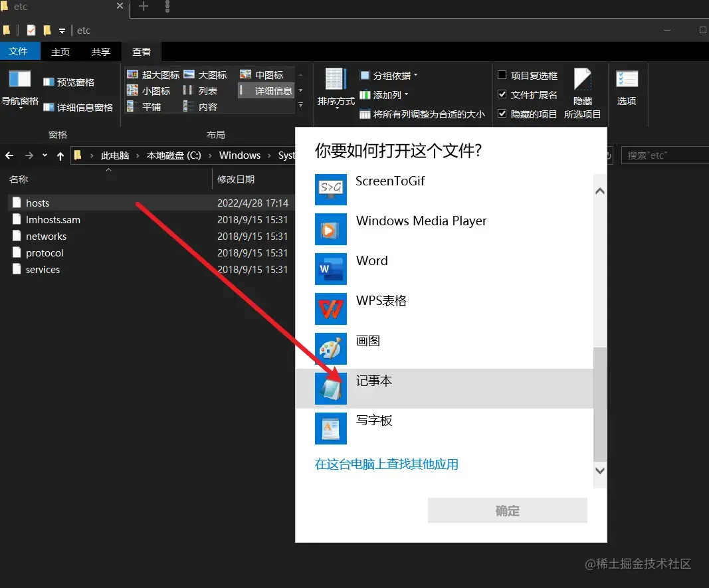Switch layout to 平铺
The width and height of the screenshot is (709, 588).
144,107
